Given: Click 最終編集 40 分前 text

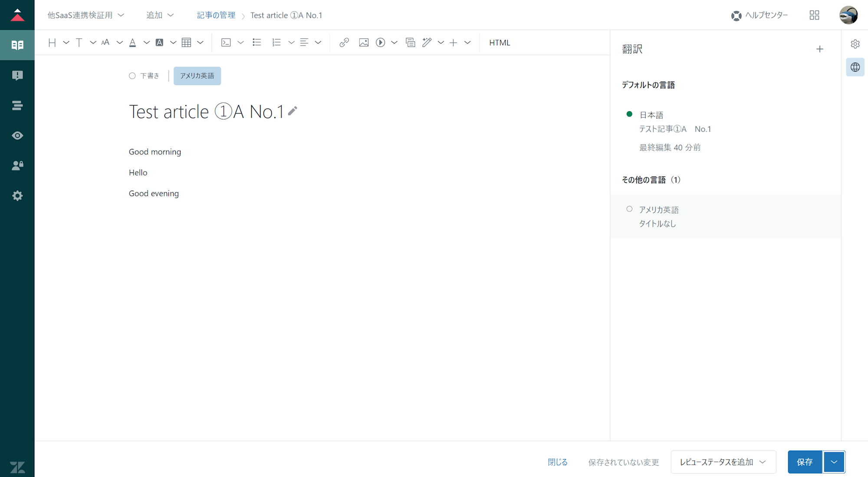Looking at the screenshot, I should point(670,148).
